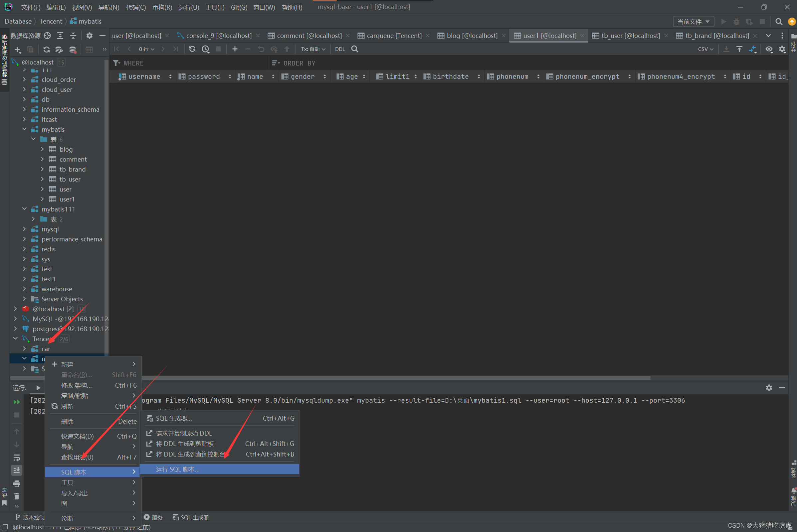This screenshot has width=797, height=532.
Task: Open 版本控制 tool window button
Action: [30, 517]
